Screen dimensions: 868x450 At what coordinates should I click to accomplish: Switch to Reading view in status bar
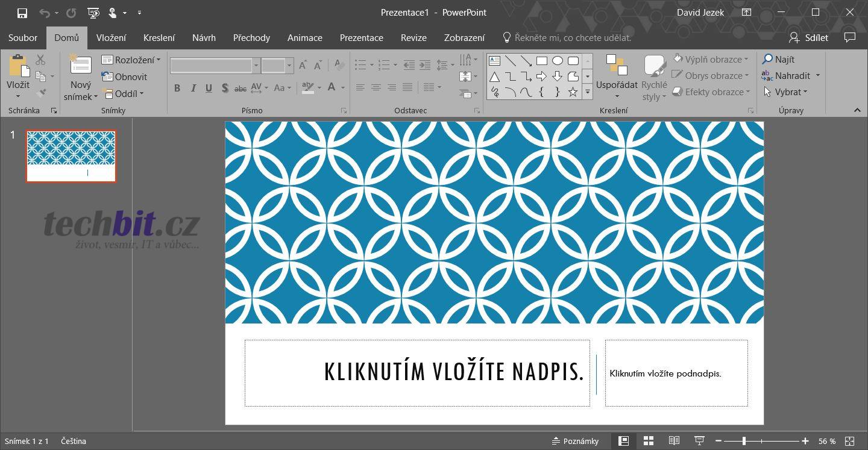[x=674, y=441]
